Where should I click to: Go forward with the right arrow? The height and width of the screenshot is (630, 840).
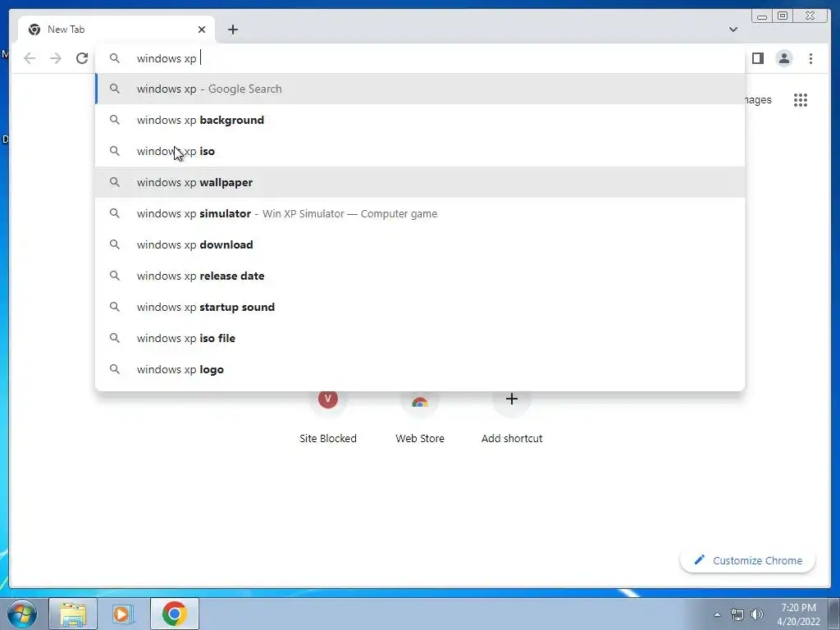coord(56,58)
